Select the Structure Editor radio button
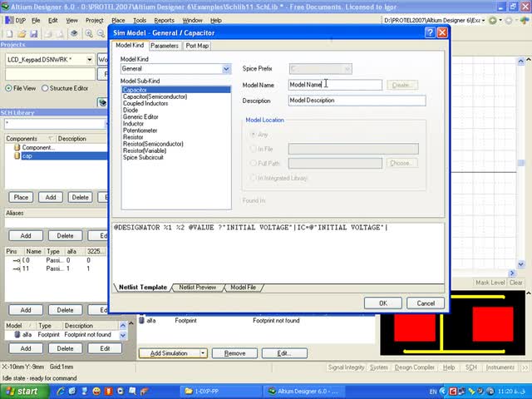The height and width of the screenshot is (399, 532). click(x=45, y=88)
